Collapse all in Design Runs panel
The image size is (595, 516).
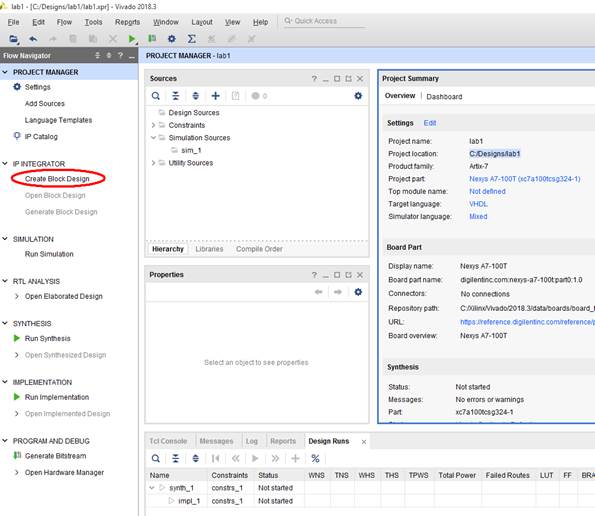tap(175, 459)
